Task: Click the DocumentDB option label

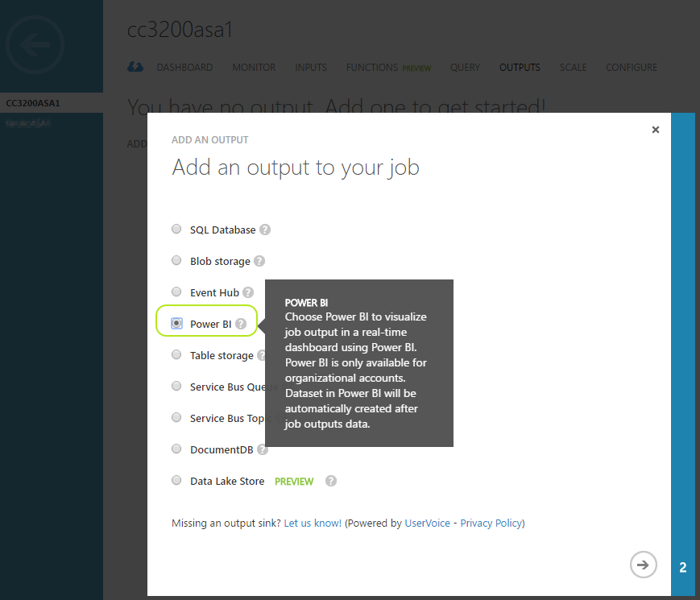Action: point(222,449)
